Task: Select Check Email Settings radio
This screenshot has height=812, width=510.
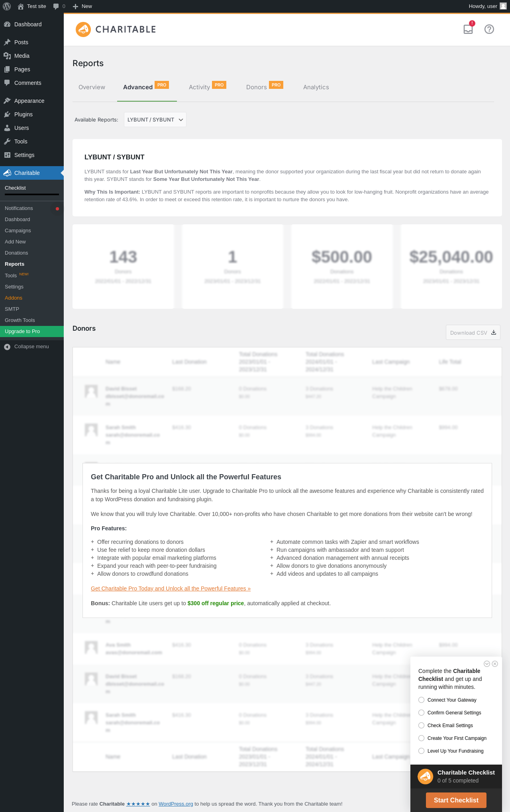Action: (421, 726)
